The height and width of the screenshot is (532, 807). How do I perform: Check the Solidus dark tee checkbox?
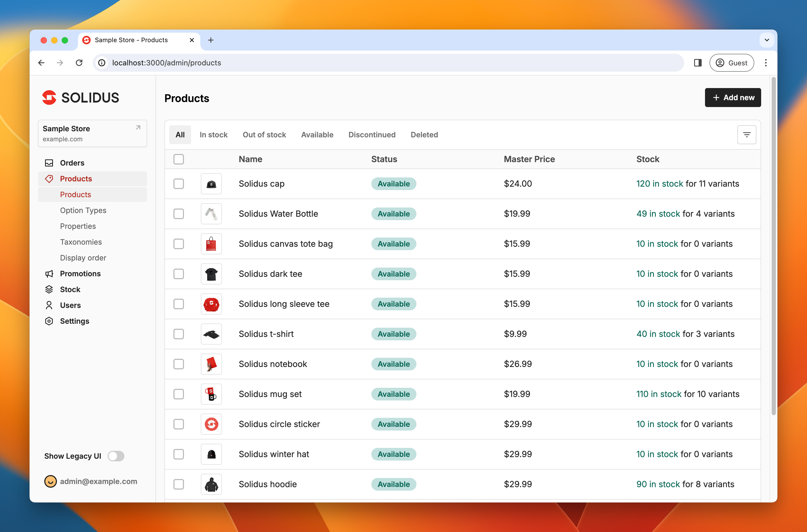tap(179, 274)
